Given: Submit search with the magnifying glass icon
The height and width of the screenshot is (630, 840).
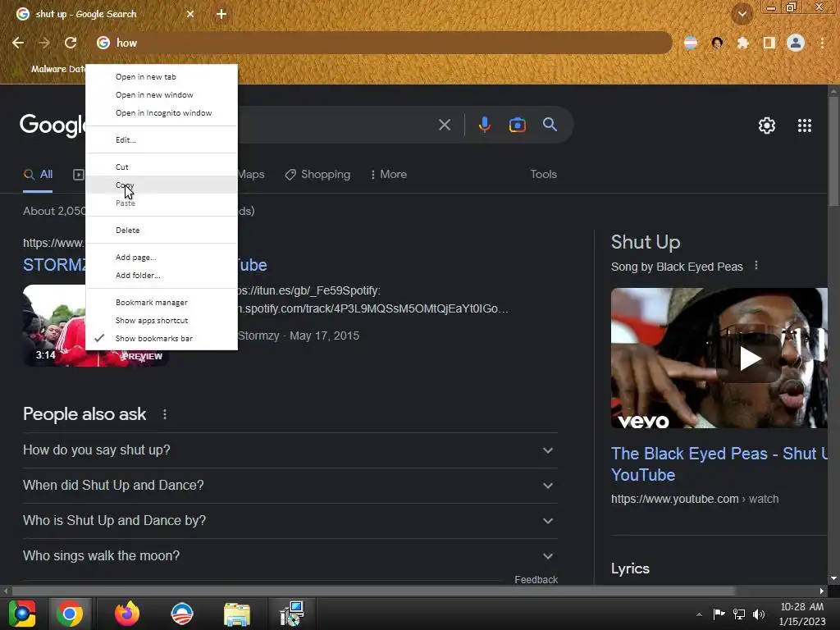Looking at the screenshot, I should 550,125.
